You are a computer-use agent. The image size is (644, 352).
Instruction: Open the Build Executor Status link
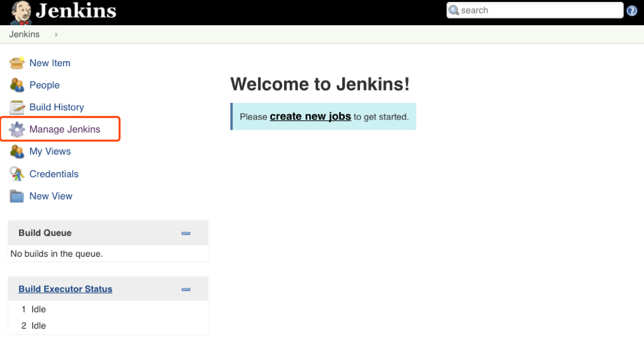tap(65, 289)
